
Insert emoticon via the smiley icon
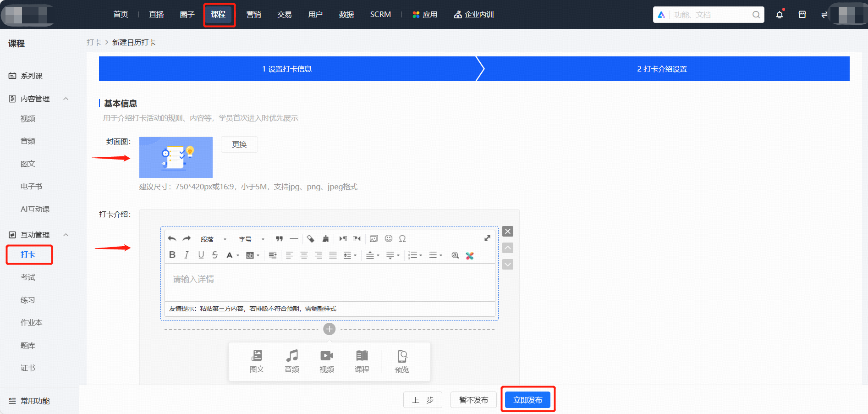389,238
